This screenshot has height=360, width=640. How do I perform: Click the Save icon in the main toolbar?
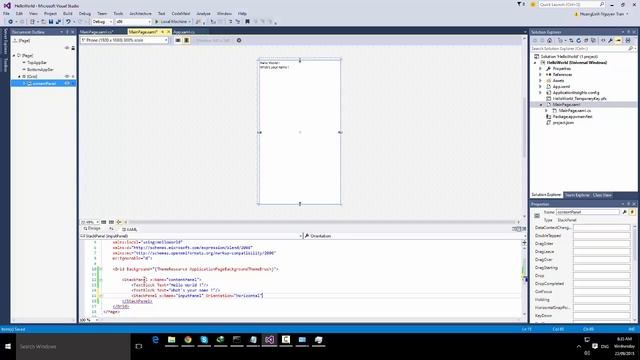(51, 22)
